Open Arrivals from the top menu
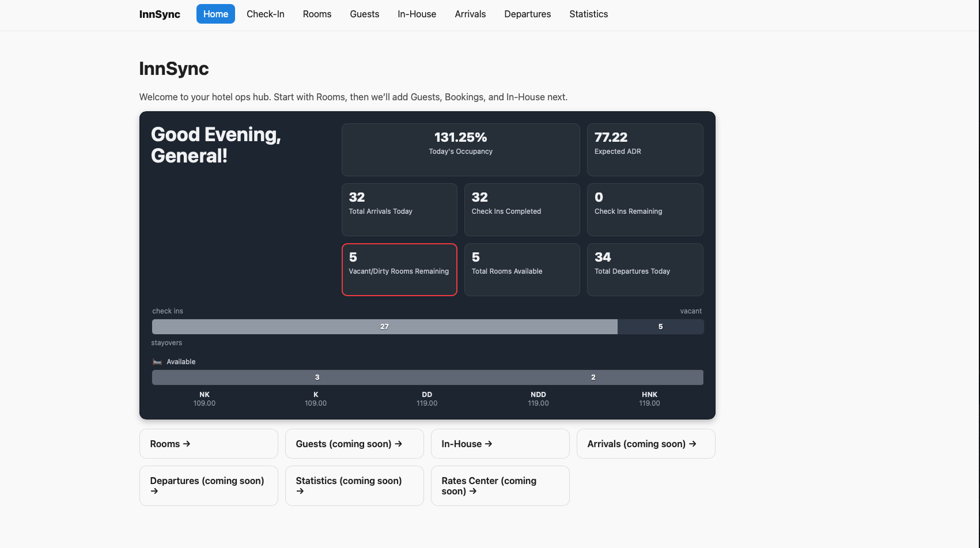The width and height of the screenshot is (980, 548). point(470,14)
